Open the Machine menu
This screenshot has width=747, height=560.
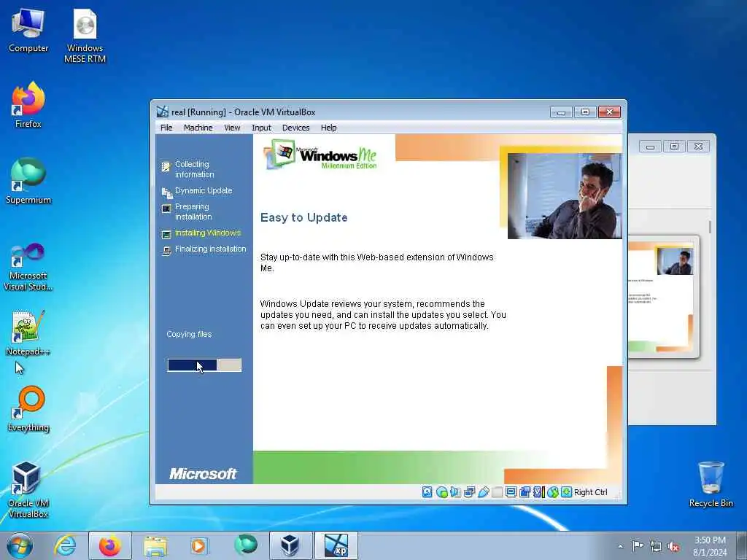coord(198,128)
